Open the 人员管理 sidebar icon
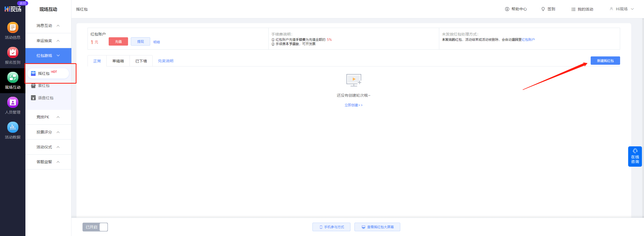Screen dimensions: 644x236 point(13,103)
